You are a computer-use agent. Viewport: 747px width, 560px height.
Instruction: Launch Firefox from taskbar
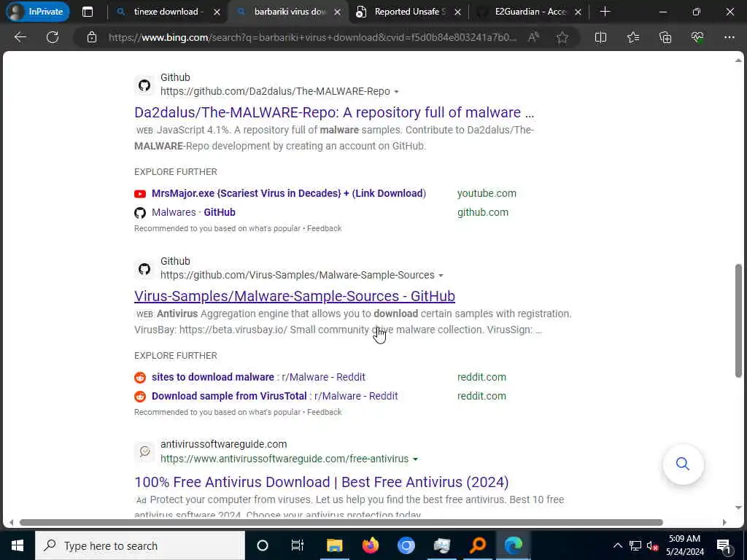point(370,545)
